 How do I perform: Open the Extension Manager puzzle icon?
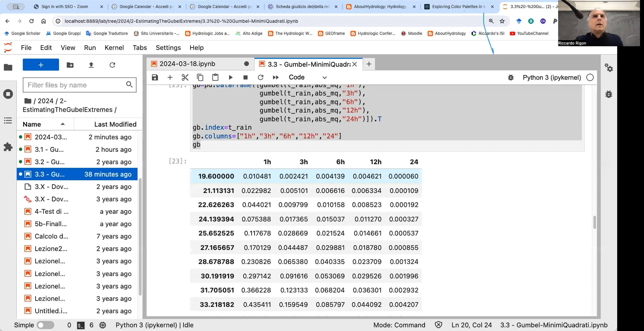[8, 147]
